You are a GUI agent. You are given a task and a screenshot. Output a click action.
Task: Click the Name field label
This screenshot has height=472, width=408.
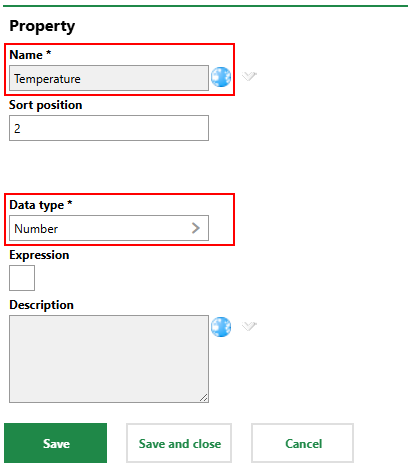[x=30, y=55]
